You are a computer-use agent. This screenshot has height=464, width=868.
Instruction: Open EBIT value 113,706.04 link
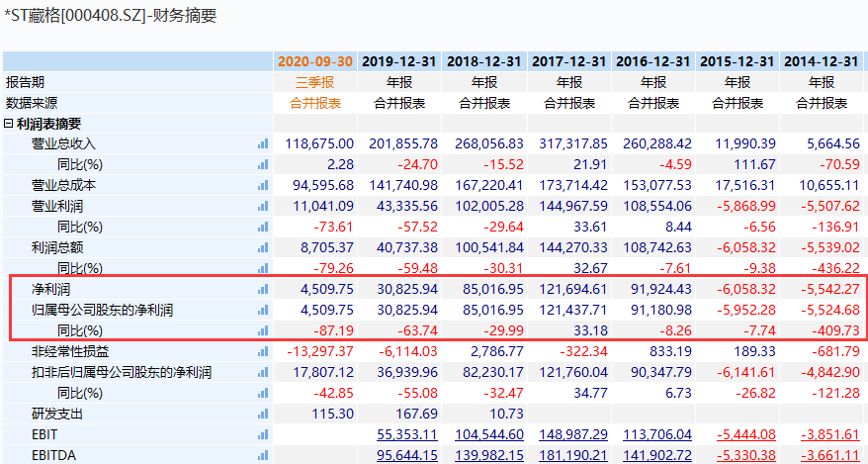tap(657, 434)
